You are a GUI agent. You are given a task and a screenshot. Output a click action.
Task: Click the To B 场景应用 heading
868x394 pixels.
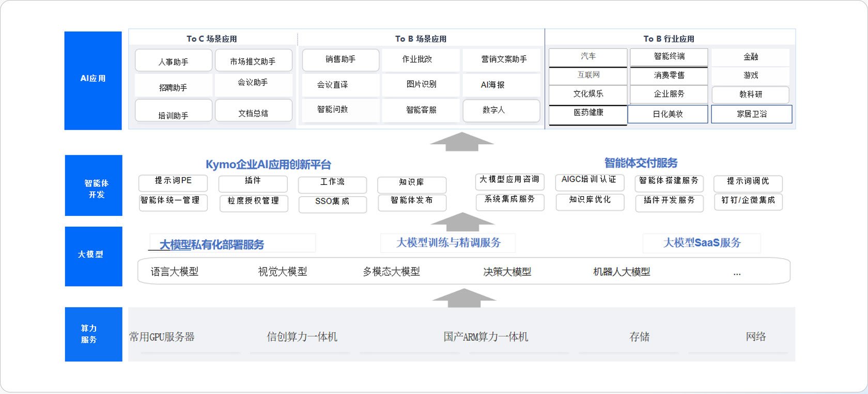tap(421, 39)
